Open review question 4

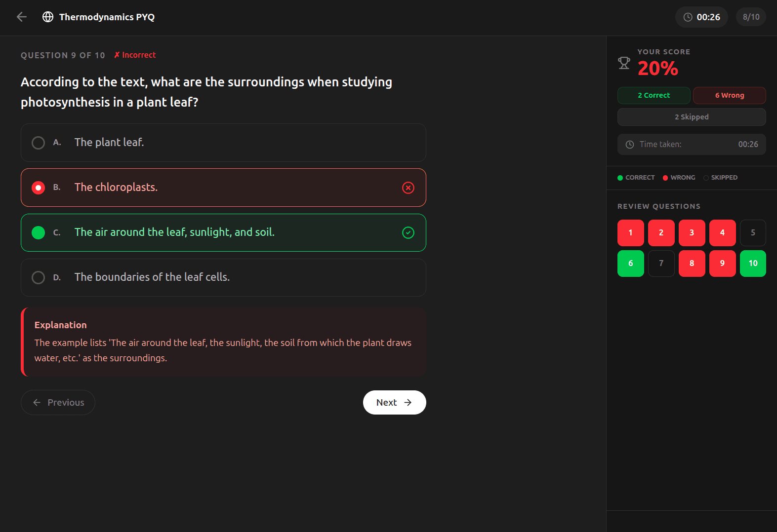coord(723,233)
